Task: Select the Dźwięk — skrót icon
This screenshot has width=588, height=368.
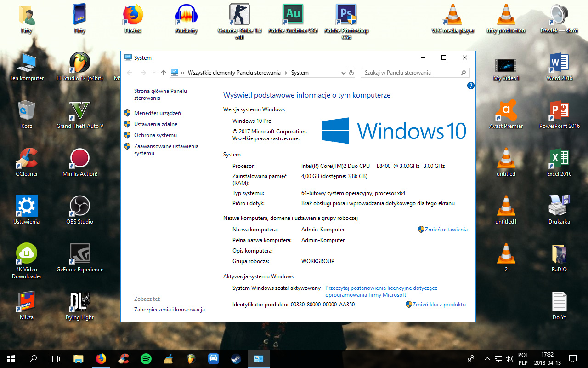Action: tap(559, 19)
